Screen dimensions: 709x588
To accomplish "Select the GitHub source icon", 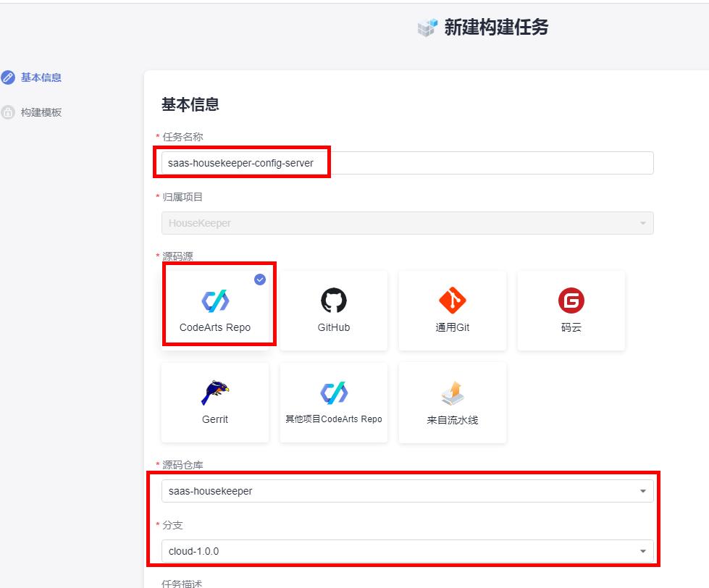I will click(333, 310).
